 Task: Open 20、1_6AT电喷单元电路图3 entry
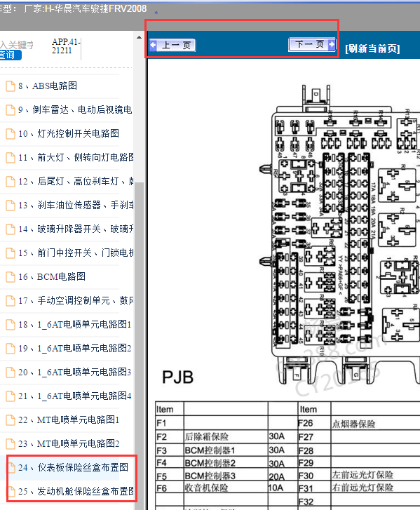75,372
